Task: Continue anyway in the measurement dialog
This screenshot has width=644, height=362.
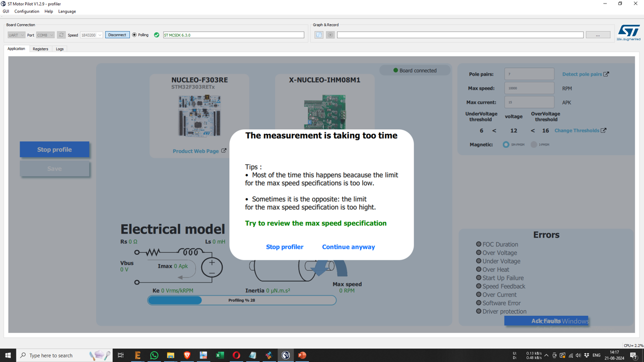Action: point(348,247)
